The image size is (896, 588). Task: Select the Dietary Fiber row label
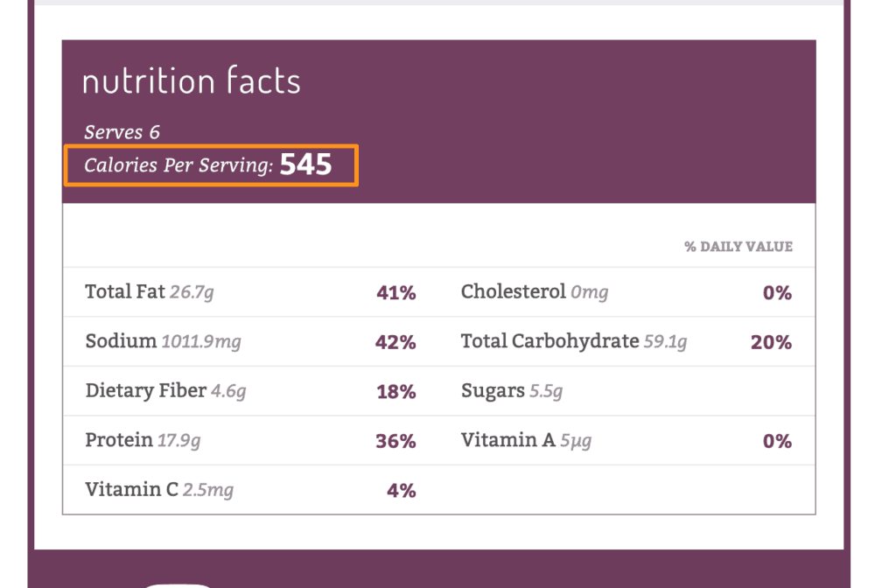click(x=146, y=390)
